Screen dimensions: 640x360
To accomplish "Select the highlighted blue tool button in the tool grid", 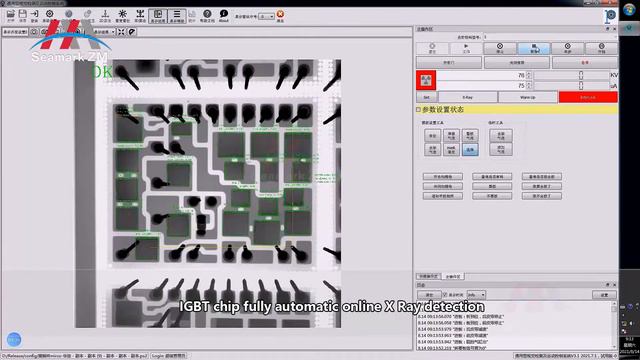I will (470, 150).
